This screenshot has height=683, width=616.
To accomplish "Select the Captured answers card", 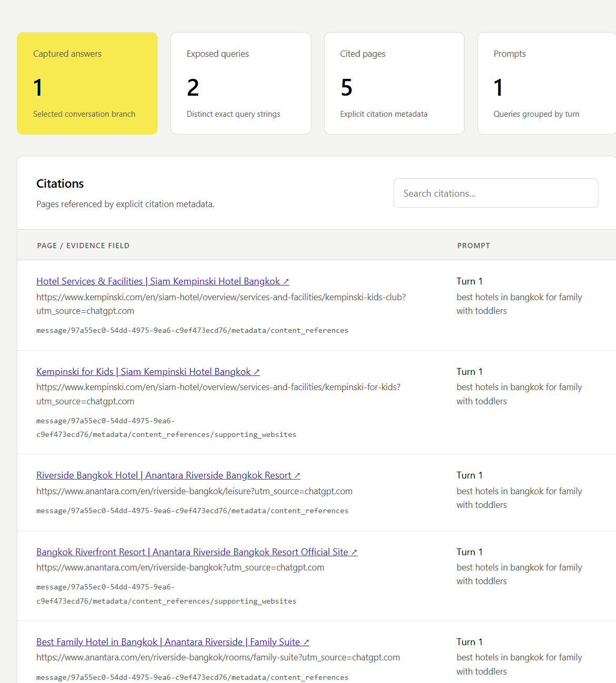I will [87, 83].
